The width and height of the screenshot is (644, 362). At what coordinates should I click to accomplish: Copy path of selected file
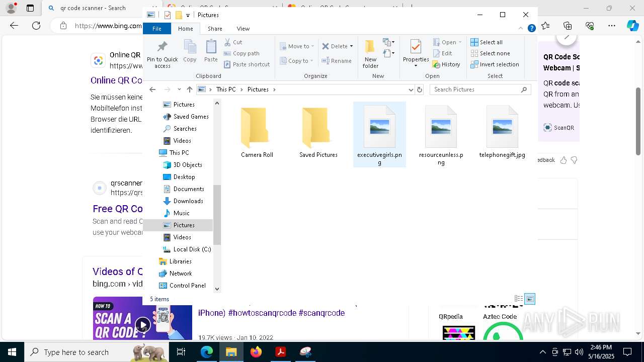click(x=242, y=53)
